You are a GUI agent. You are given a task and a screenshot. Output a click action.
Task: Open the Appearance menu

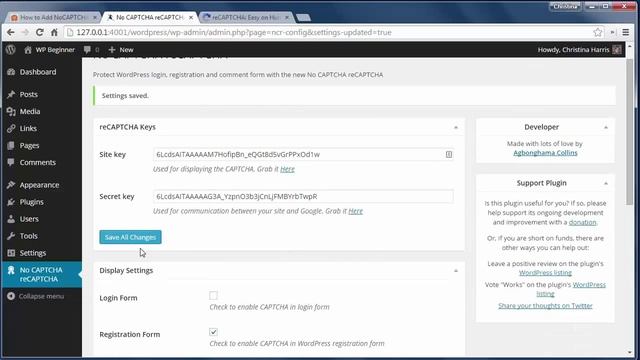click(41, 185)
